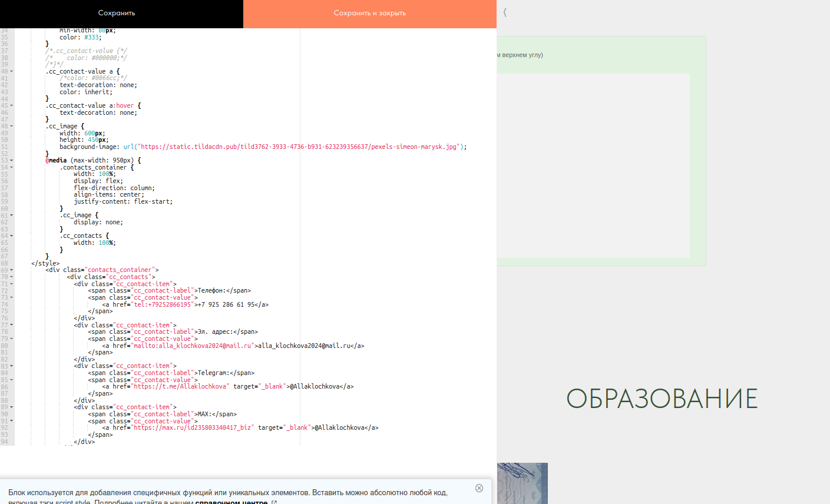
Task: Click the "flex-direction: column;" line
Action: click(x=114, y=188)
